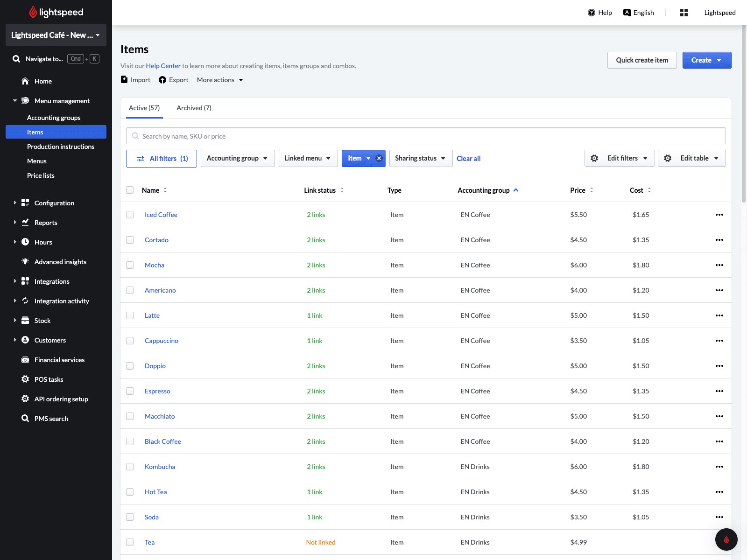Click the red flame chat bubble
This screenshot has height=560, width=747.
[726, 539]
